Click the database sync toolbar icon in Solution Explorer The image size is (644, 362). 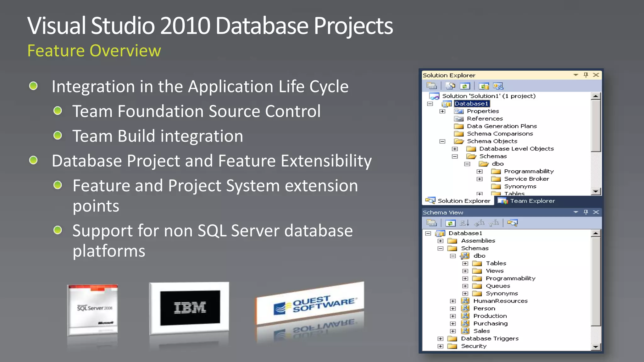coord(484,85)
